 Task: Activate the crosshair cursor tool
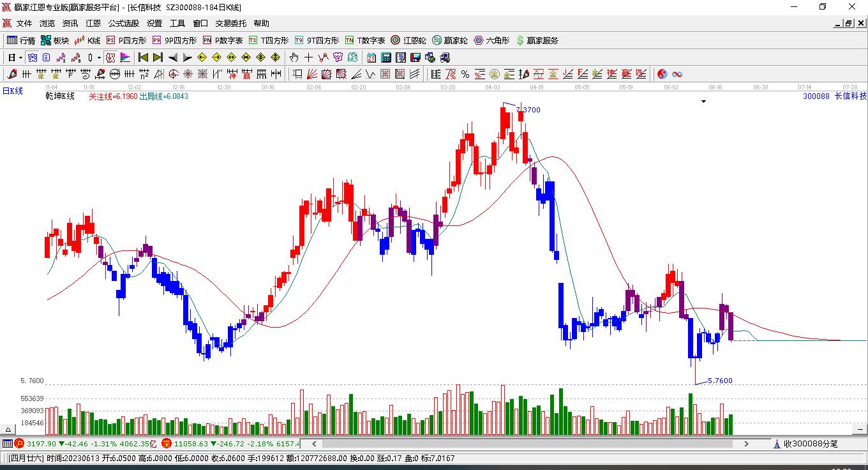point(308,57)
